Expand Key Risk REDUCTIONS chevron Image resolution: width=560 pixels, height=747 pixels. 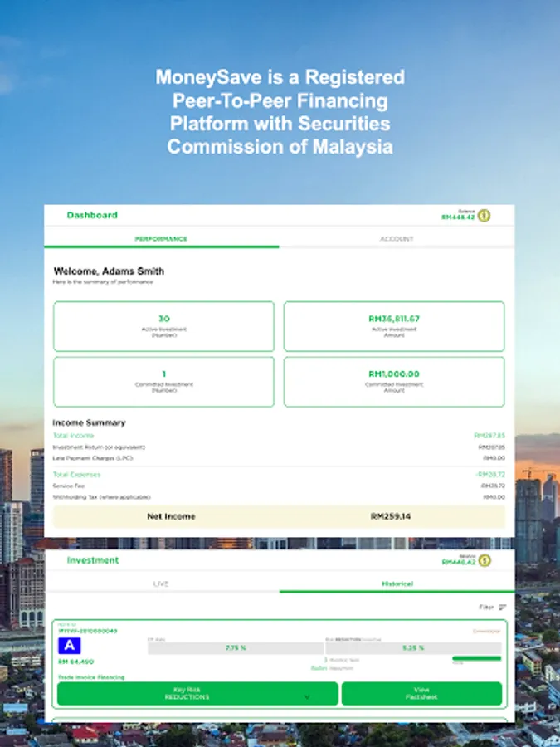click(307, 697)
